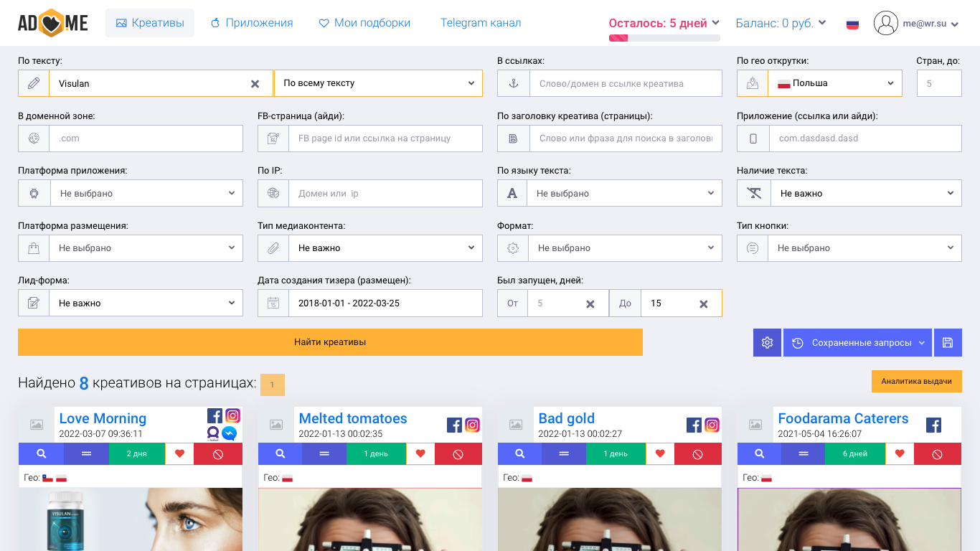Viewport: 980px width, 551px height.
Task: Open the Польша geo dropdown
Action: click(x=835, y=83)
